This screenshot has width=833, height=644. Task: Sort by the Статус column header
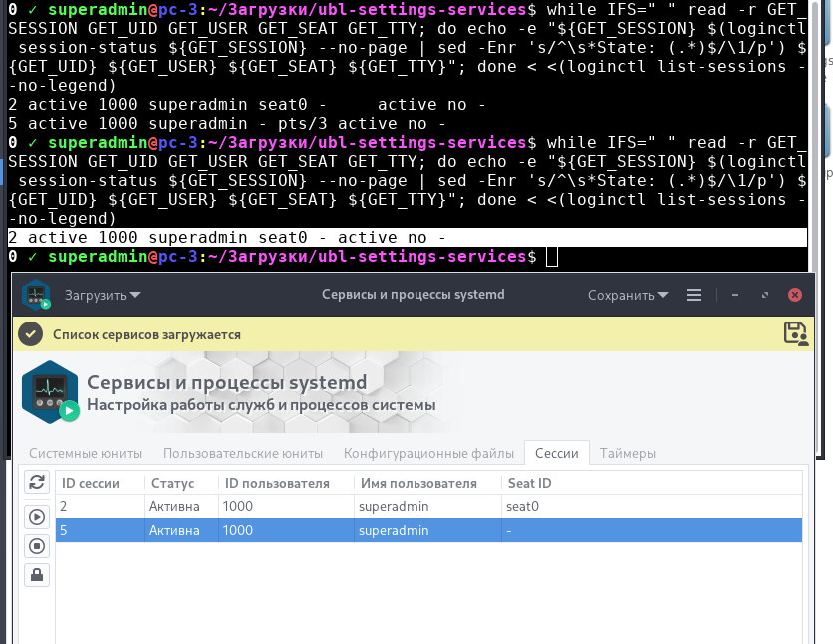pyautogui.click(x=181, y=483)
